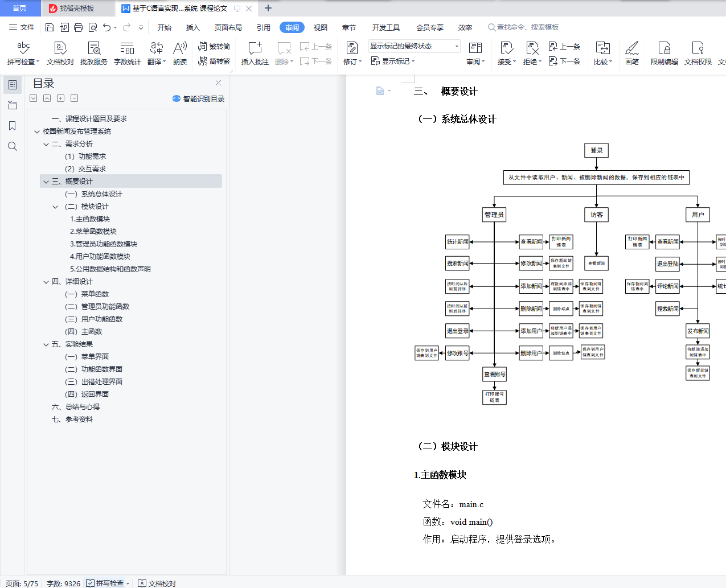Collapse all outline levels with minus box icon
The height and width of the screenshot is (588, 726).
click(75, 98)
